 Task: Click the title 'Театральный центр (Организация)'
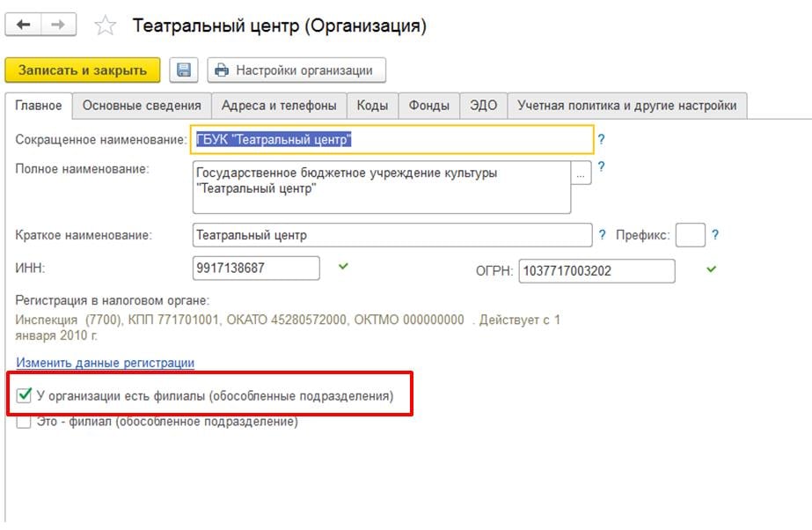click(x=280, y=26)
